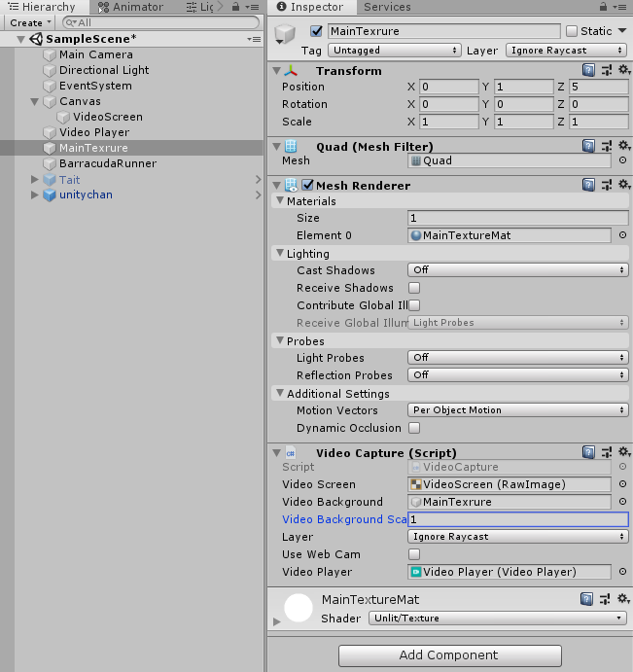Open Transform preset selector icon
Viewport: 633px width, 672px height.
point(607,70)
